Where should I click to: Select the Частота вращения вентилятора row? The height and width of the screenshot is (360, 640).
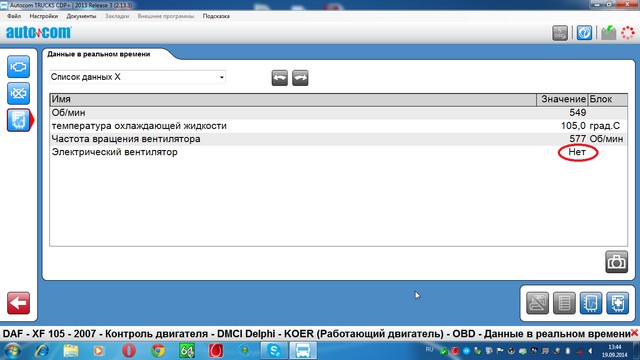[x=339, y=139]
